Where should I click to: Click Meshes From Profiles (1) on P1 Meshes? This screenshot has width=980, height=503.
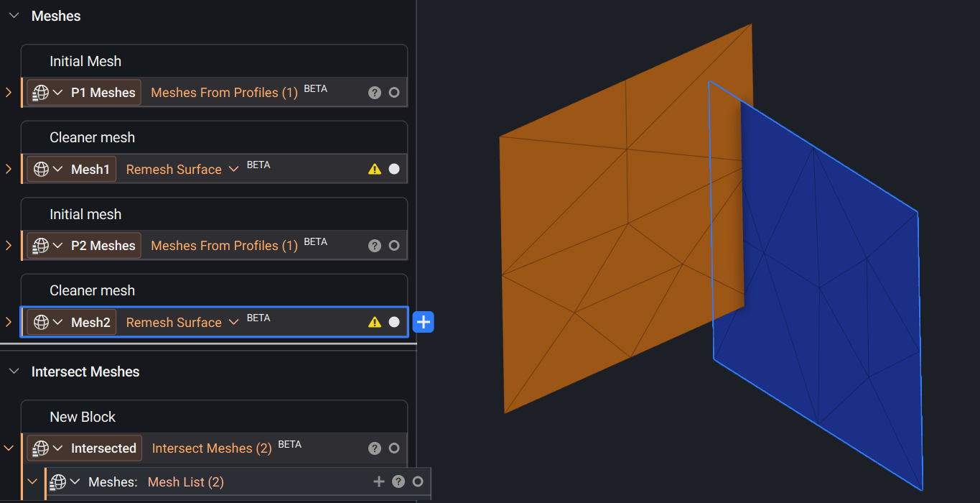pos(224,93)
